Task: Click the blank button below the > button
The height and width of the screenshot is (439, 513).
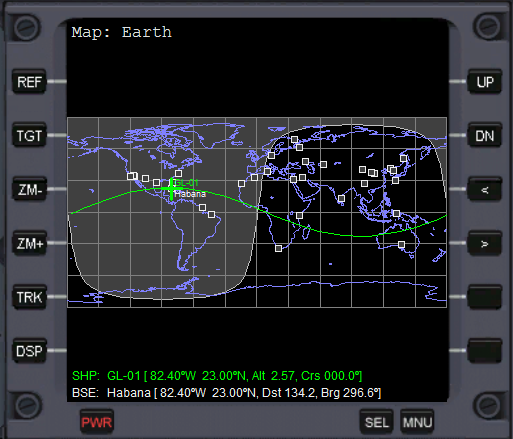Action: 485,297
